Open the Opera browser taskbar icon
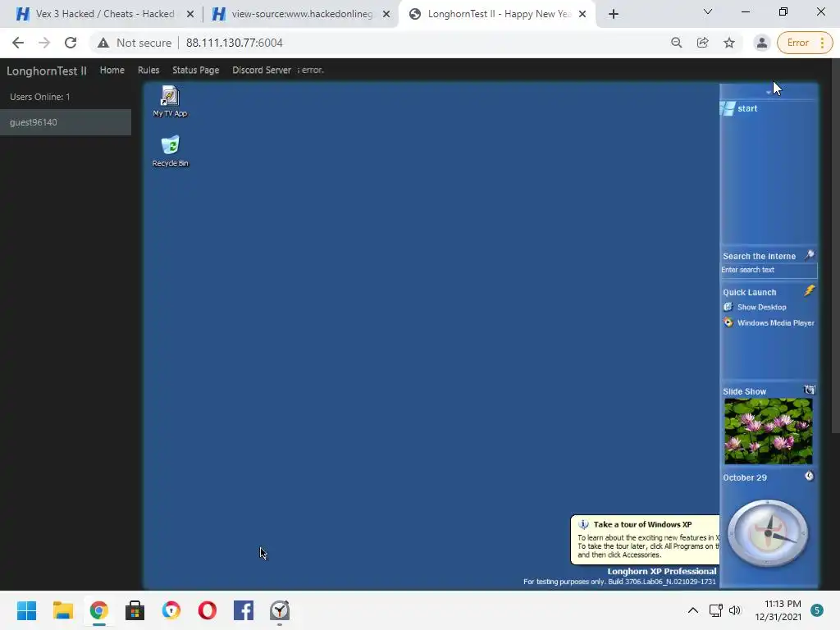The height and width of the screenshot is (630, 840). (208, 610)
